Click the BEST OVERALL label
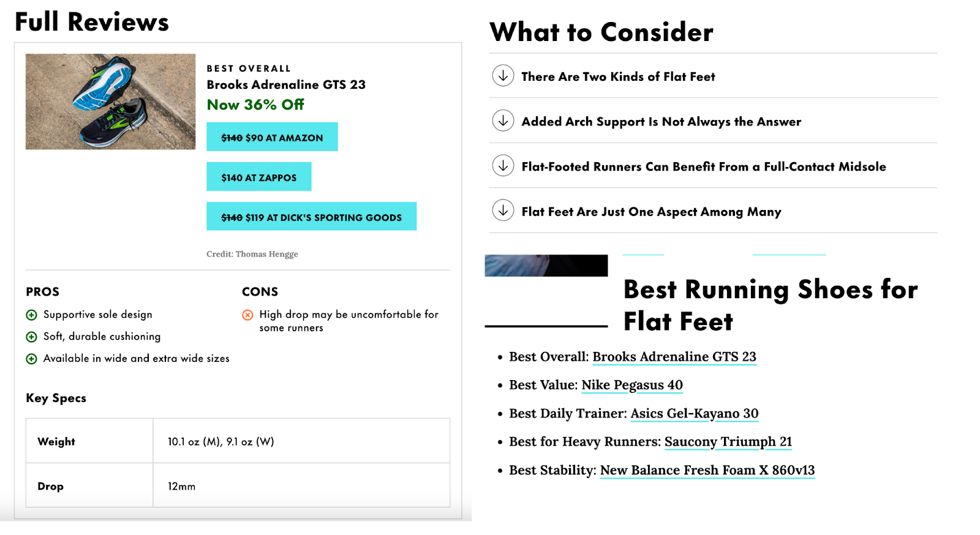The height and width of the screenshot is (535, 980). pyautogui.click(x=249, y=69)
